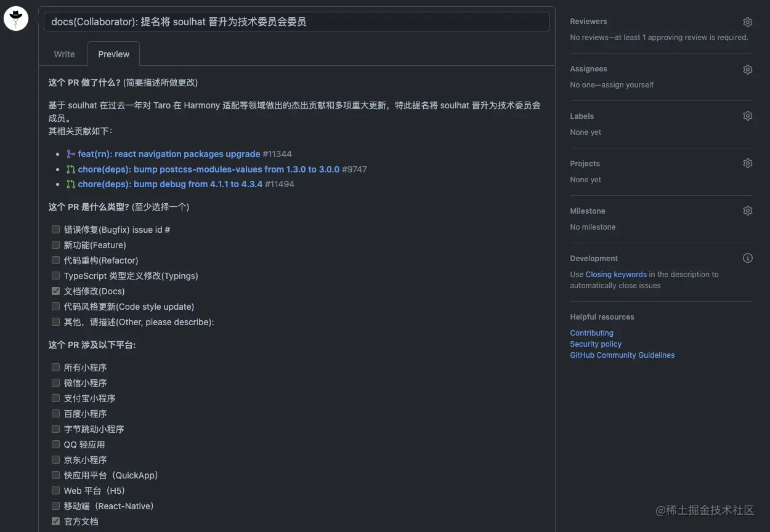Click the Assignees heading
Viewport: 770px width, 532px height.
(588, 69)
